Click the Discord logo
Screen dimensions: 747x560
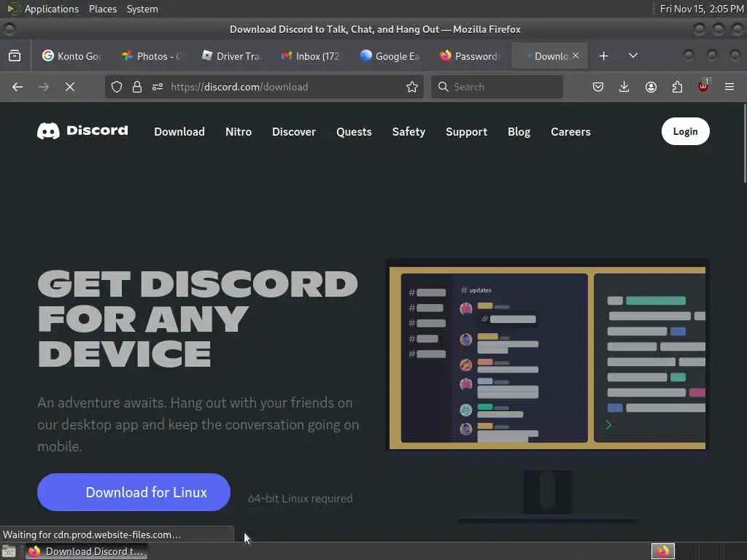pos(82,131)
